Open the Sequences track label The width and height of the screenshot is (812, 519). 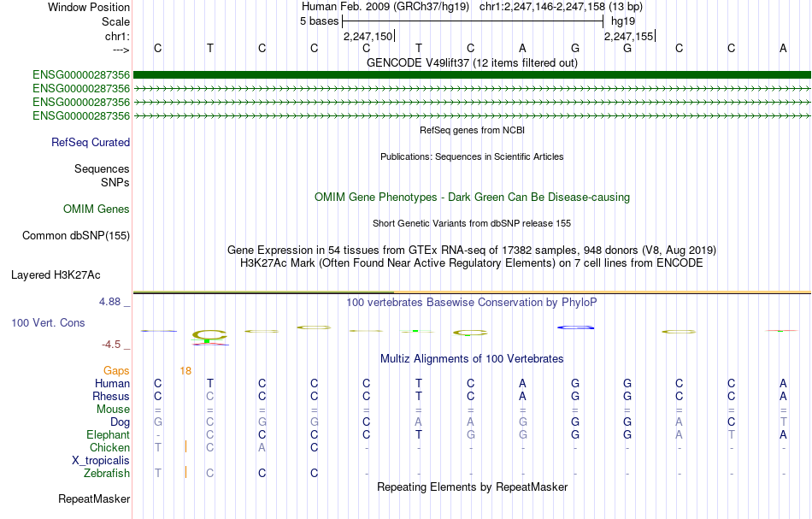(x=102, y=168)
